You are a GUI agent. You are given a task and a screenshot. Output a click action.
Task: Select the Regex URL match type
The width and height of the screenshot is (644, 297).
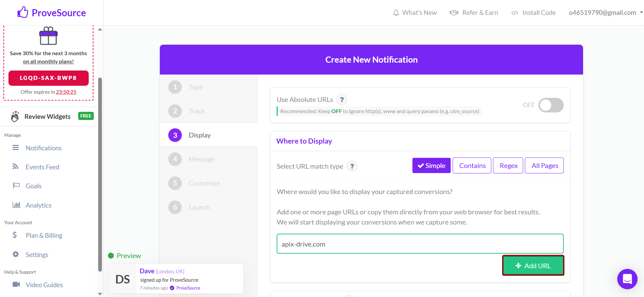(508, 166)
